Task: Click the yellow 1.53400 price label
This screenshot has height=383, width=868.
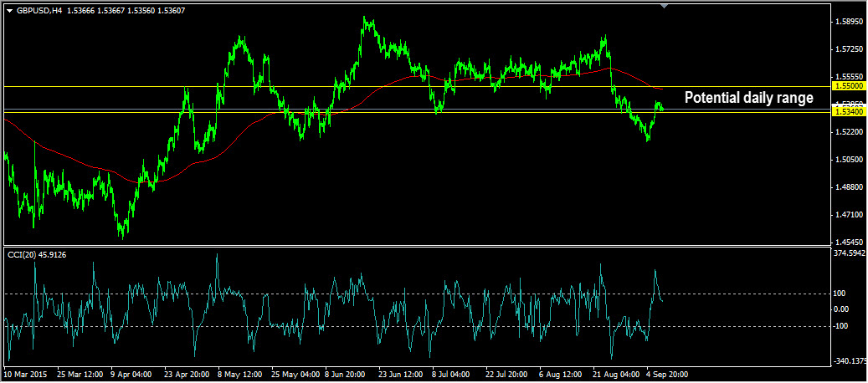Action: point(849,112)
